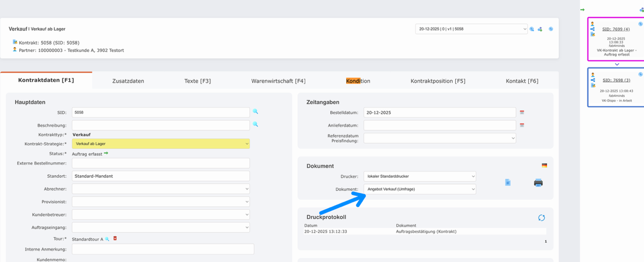Open the SID: 7698 (3) link
The image size is (644, 262).
(617, 80)
